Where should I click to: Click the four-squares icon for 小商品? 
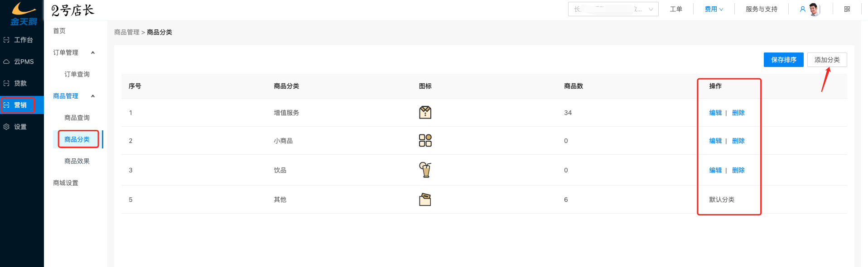tap(425, 140)
